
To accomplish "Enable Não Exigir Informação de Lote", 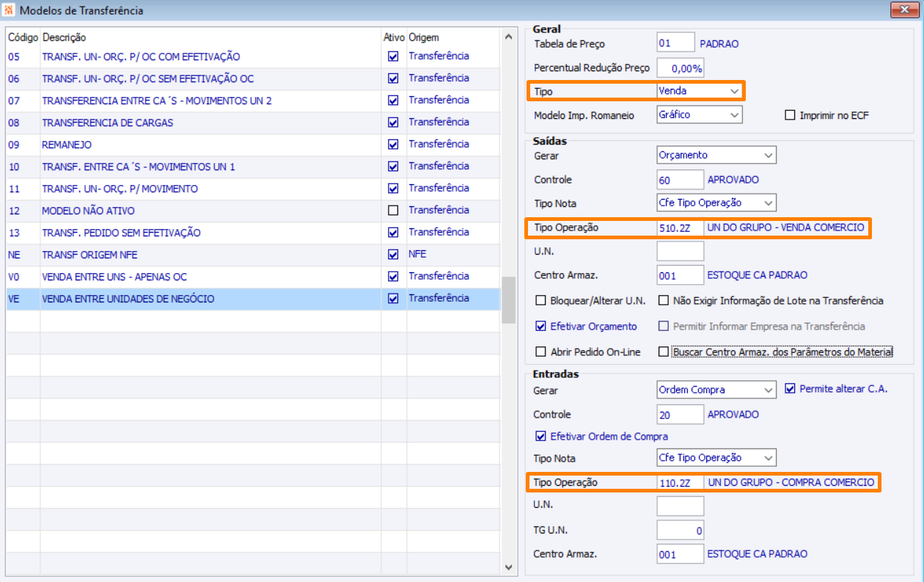I will 664,301.
